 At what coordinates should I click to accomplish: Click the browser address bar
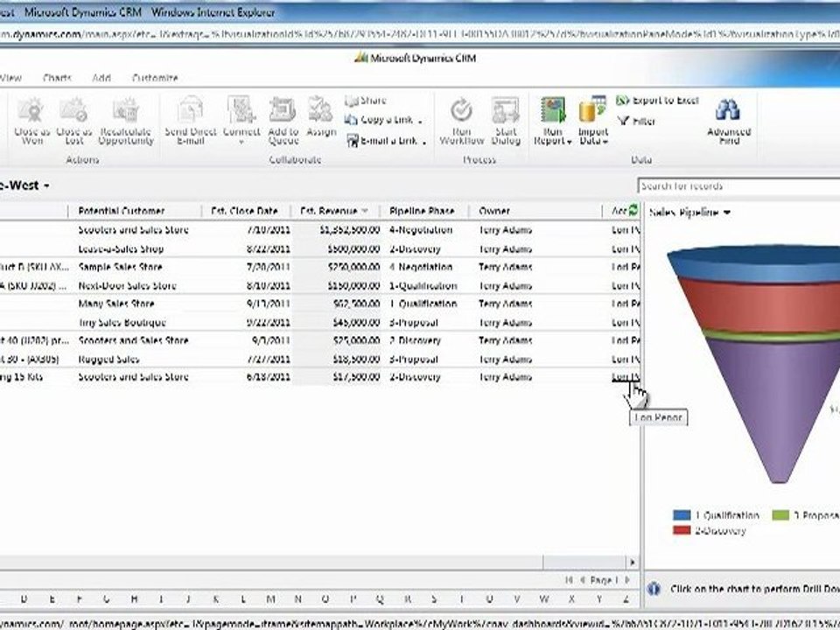[420, 35]
